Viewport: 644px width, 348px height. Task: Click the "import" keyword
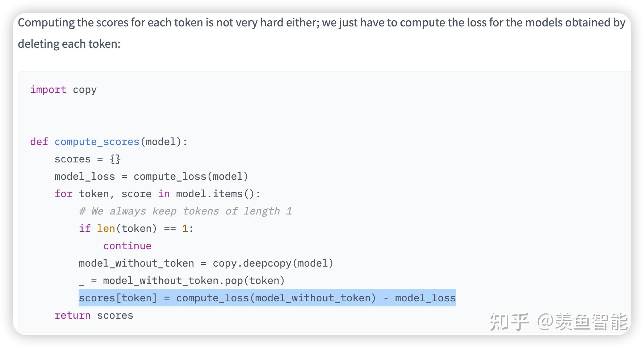[x=48, y=89]
